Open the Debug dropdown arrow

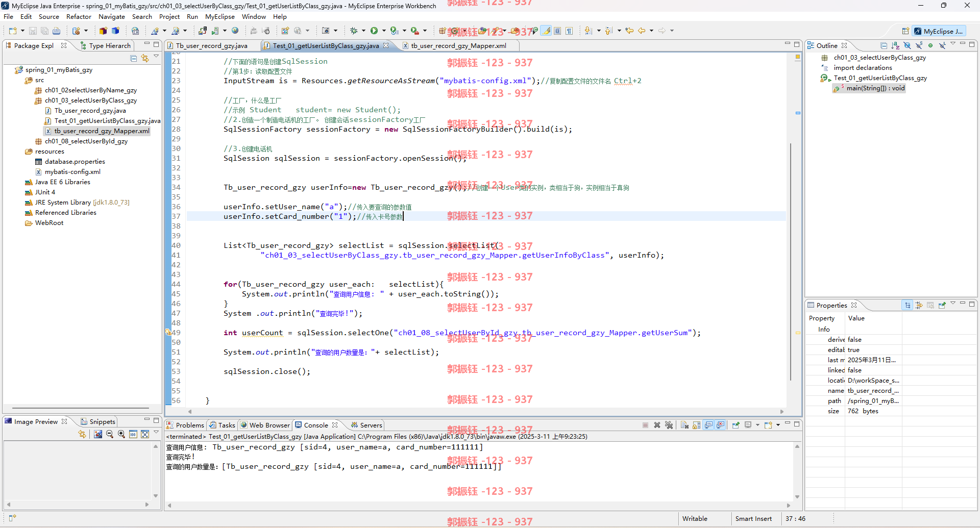point(363,31)
